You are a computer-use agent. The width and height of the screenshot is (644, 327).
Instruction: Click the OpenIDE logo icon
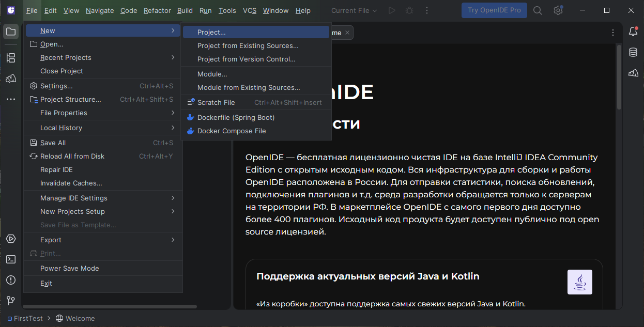click(x=11, y=10)
